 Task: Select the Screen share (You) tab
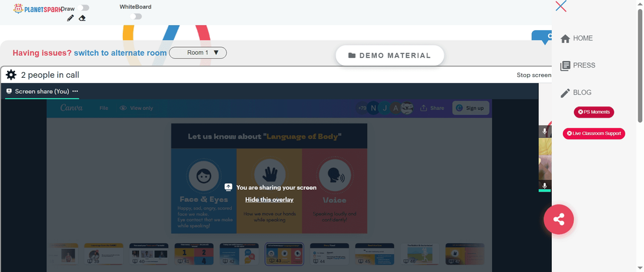pyautogui.click(x=42, y=91)
